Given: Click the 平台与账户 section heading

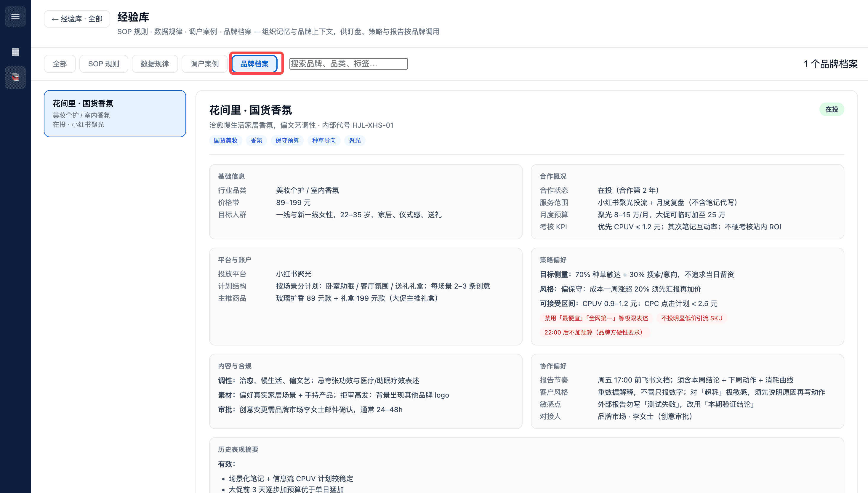Looking at the screenshot, I should (235, 260).
